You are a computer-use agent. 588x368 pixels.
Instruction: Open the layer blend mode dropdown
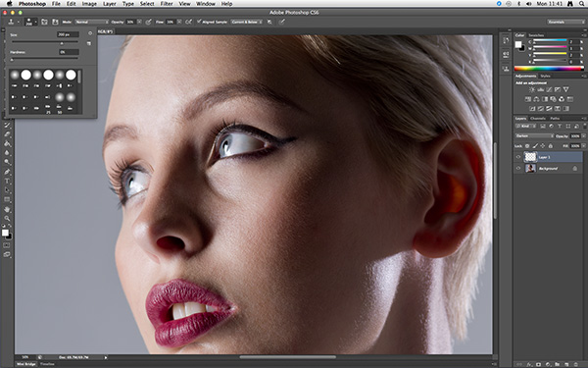[534, 136]
